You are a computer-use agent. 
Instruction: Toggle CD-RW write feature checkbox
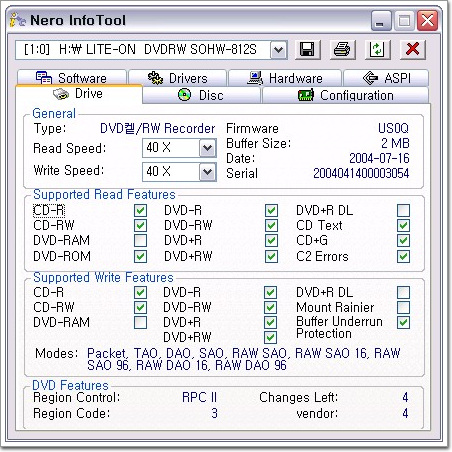click(140, 307)
